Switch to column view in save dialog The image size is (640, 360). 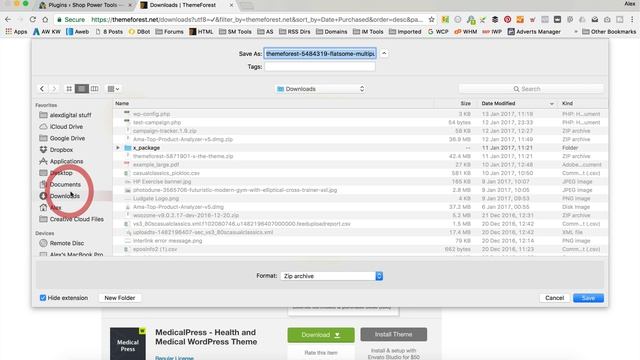point(94,89)
